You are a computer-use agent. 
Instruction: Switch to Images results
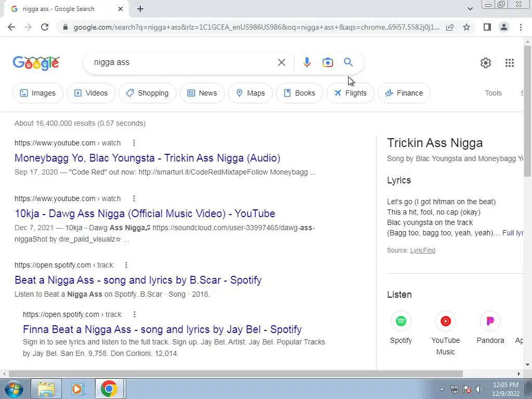point(37,93)
